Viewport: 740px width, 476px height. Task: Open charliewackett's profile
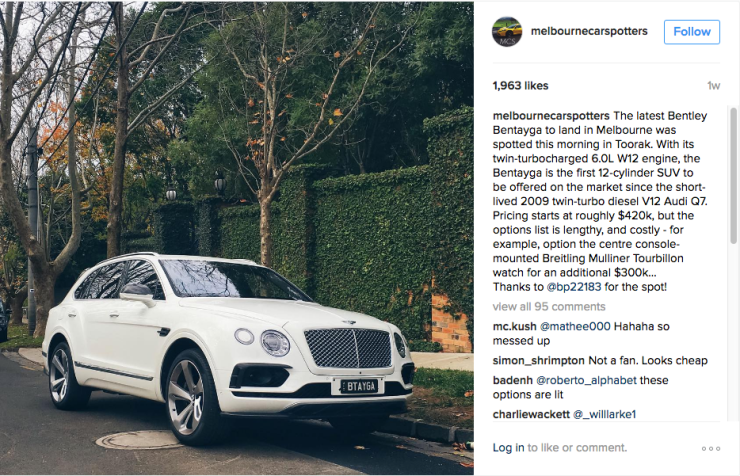[x=531, y=414]
